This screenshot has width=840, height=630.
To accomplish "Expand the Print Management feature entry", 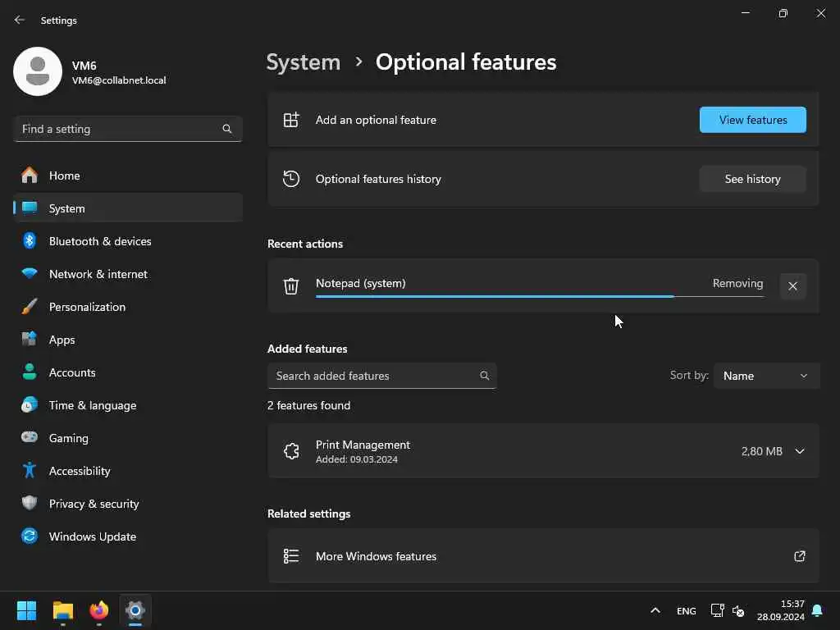I will [x=800, y=451].
